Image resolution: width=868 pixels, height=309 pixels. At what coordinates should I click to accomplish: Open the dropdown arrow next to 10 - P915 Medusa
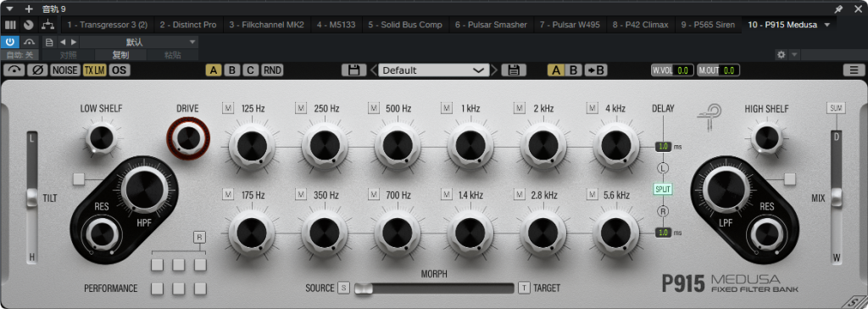click(827, 25)
